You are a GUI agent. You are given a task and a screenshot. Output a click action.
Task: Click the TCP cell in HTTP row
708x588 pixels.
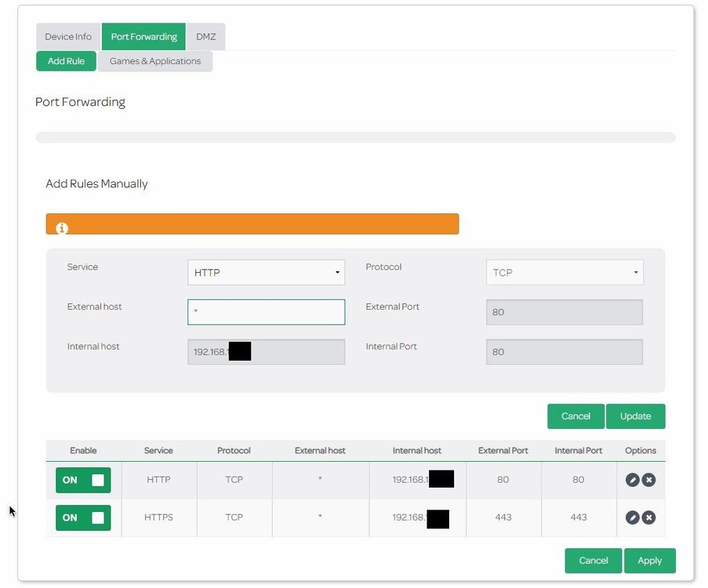(x=234, y=480)
